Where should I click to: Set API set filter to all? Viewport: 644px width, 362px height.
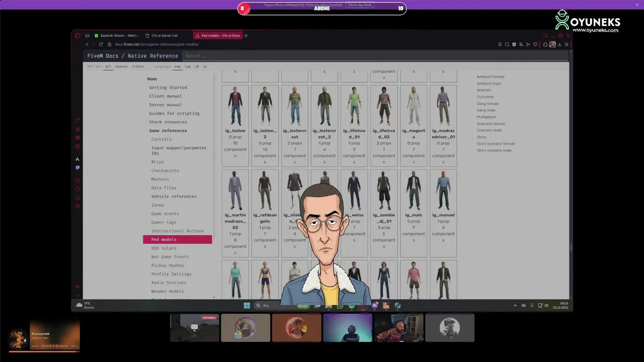(x=108, y=66)
